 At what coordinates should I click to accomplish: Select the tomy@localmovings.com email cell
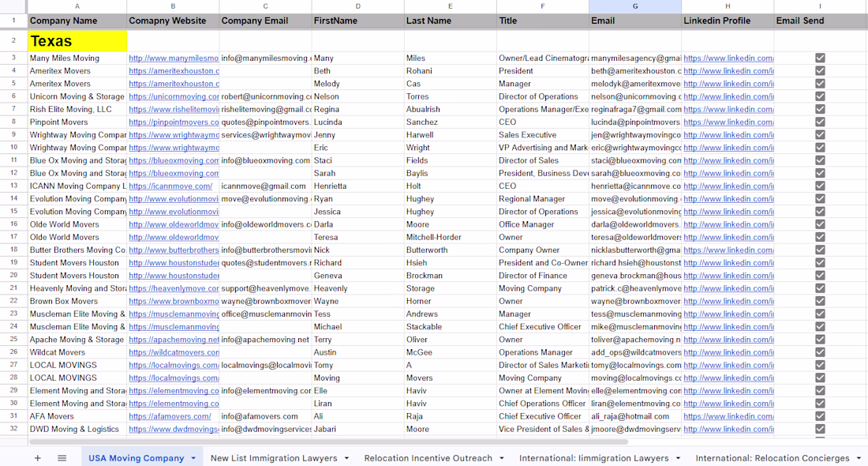[635, 365]
